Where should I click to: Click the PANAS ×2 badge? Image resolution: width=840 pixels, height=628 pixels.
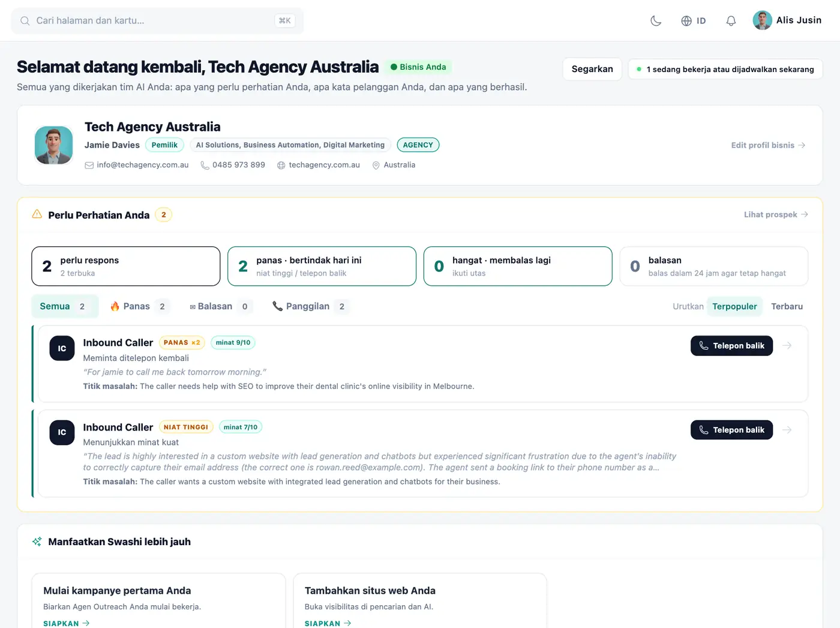(x=182, y=343)
